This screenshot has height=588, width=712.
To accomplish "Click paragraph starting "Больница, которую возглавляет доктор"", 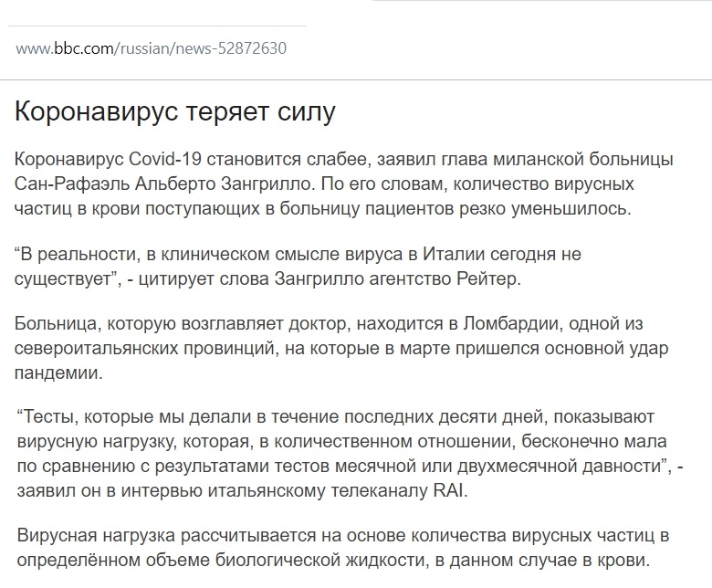I will (341, 348).
